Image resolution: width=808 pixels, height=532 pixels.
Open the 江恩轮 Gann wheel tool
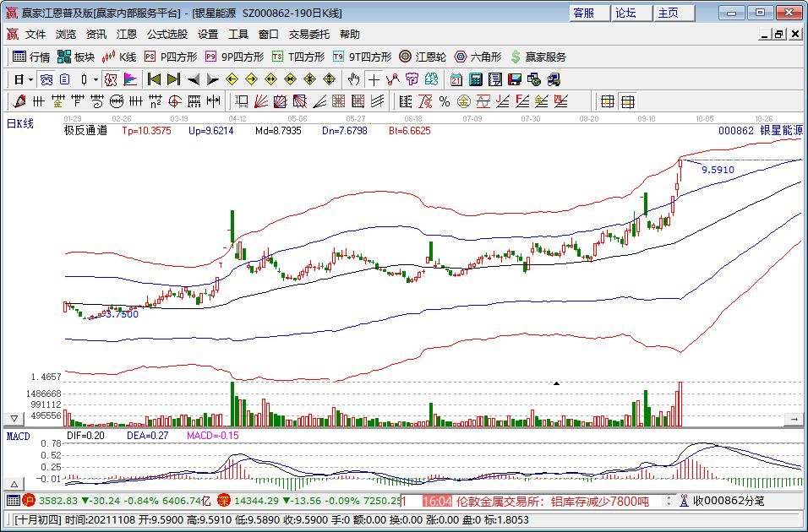[423, 57]
